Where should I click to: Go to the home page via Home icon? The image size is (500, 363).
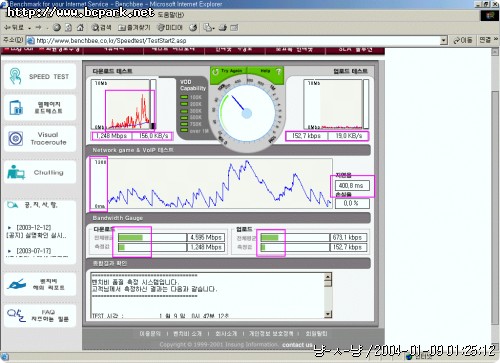(80, 28)
